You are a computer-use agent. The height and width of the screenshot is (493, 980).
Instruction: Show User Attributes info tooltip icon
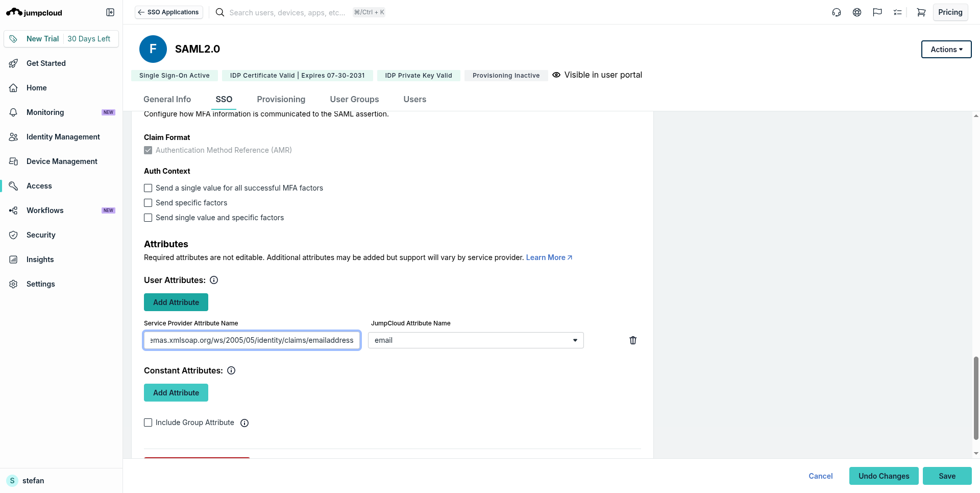(214, 280)
